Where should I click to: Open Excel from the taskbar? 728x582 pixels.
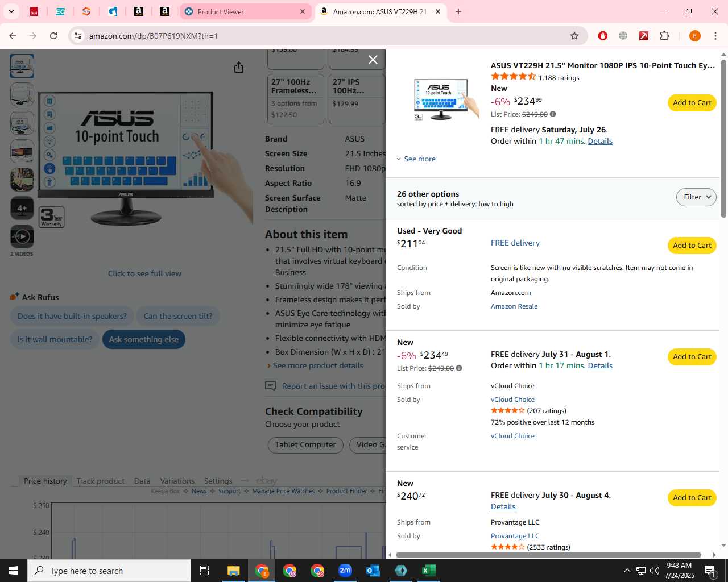pyautogui.click(x=429, y=571)
